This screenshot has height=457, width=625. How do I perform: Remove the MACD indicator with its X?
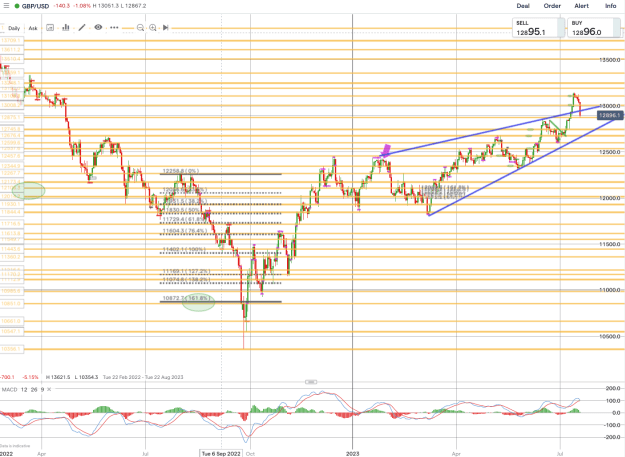tap(49, 389)
